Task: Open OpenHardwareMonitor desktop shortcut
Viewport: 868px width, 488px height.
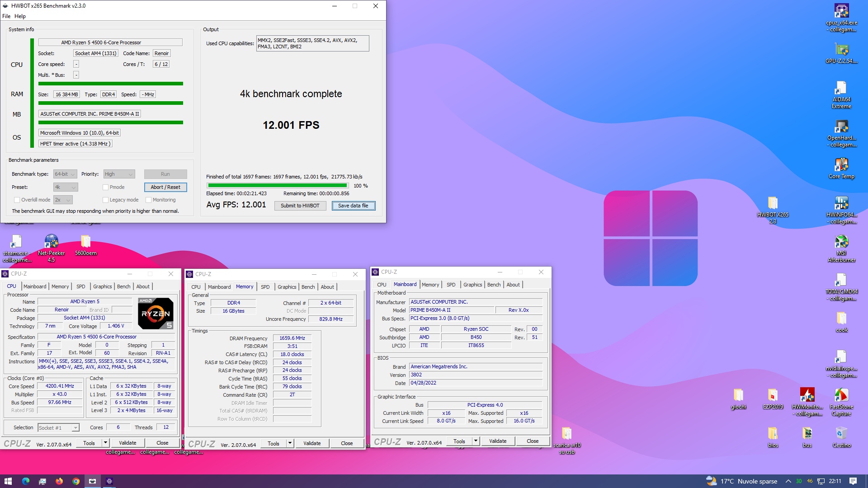Action: click(x=841, y=133)
